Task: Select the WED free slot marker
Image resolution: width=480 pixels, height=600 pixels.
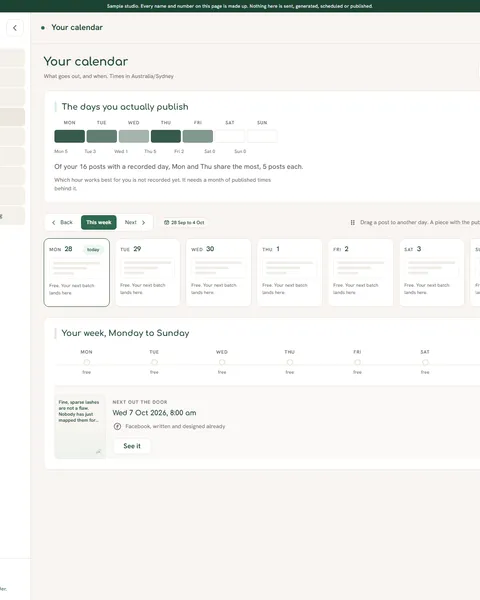Action: [x=222, y=362]
